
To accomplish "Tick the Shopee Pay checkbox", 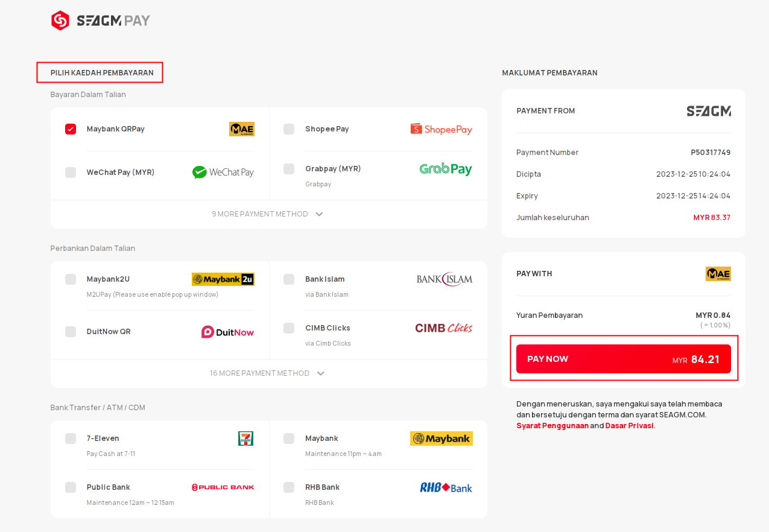I will point(289,129).
